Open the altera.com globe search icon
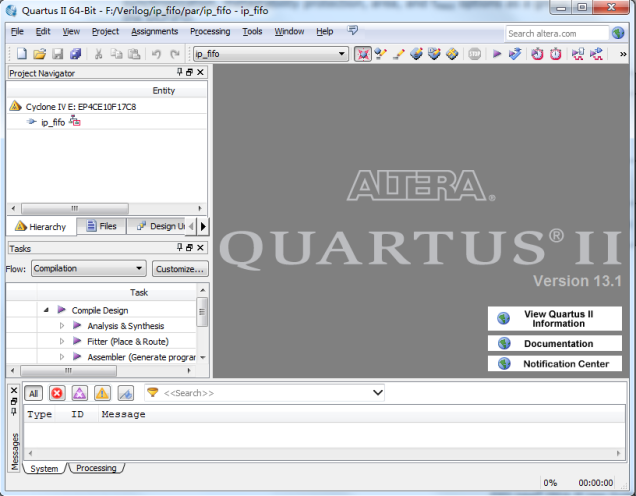 click(x=618, y=33)
